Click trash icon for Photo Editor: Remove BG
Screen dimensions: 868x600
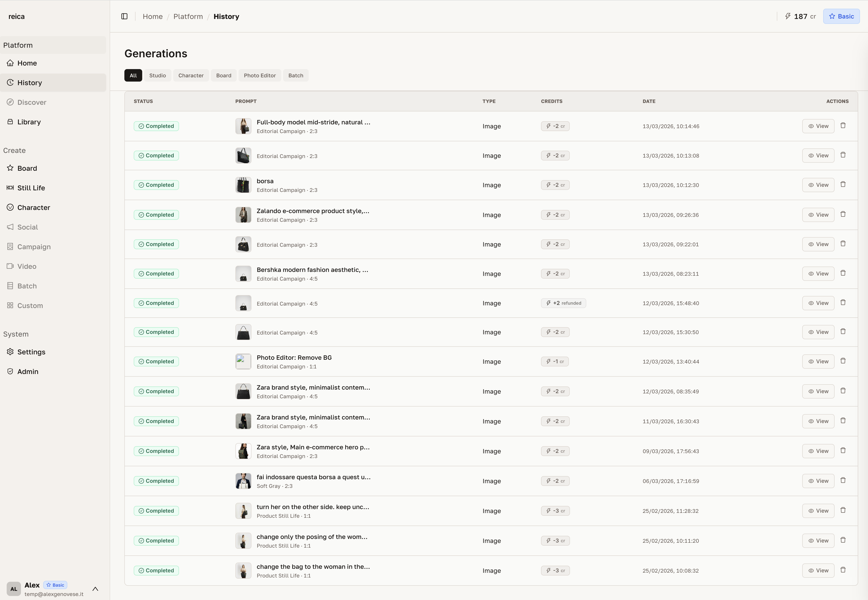[x=843, y=361]
